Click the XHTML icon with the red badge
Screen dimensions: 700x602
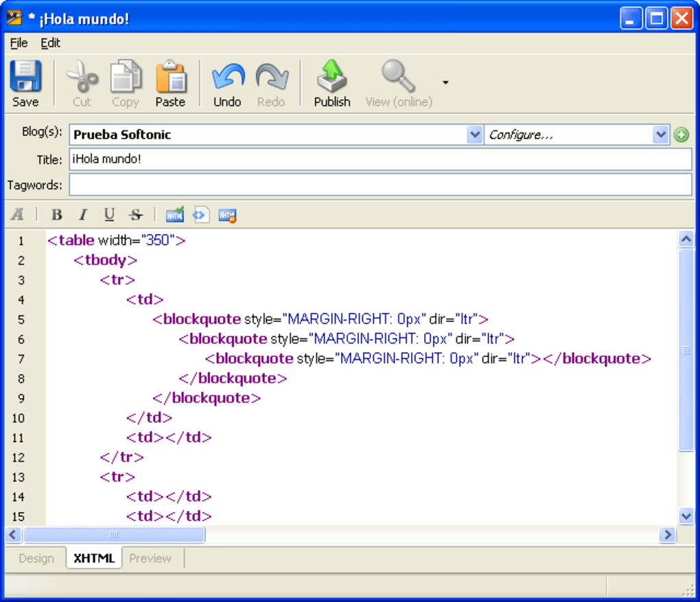coord(227,215)
